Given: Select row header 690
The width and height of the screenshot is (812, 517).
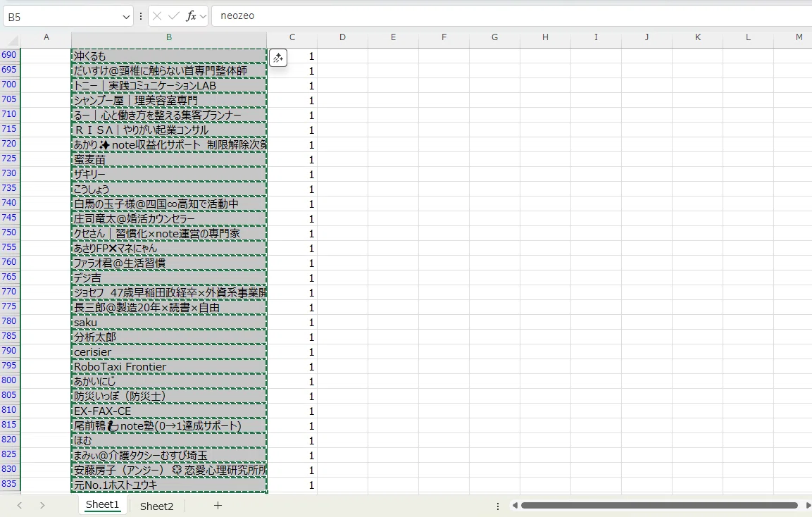Looking at the screenshot, I should point(9,55).
